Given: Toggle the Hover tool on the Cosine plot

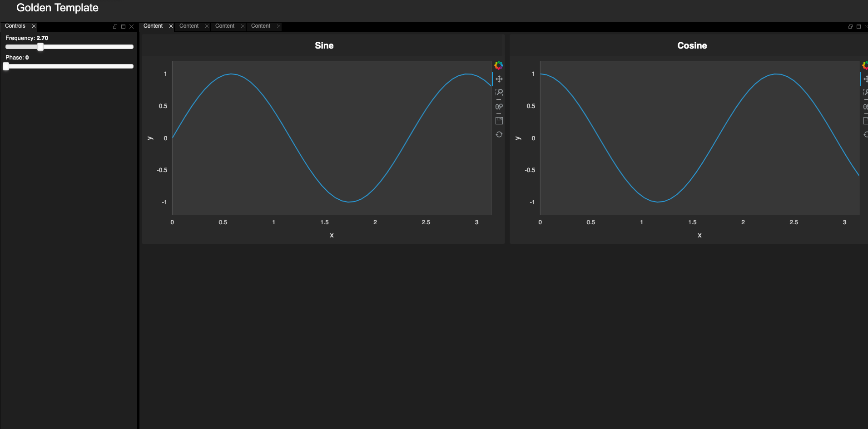Looking at the screenshot, I should [x=866, y=107].
